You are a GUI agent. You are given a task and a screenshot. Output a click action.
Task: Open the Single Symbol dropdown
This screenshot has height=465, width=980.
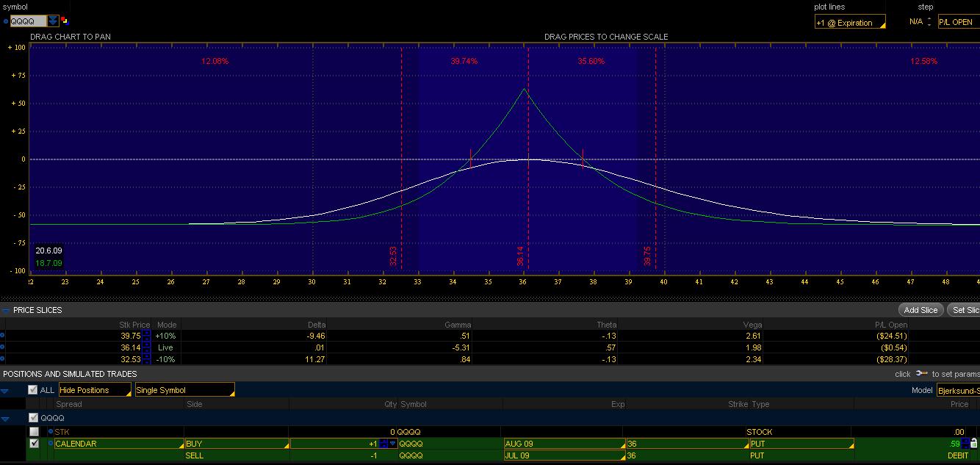(x=184, y=390)
